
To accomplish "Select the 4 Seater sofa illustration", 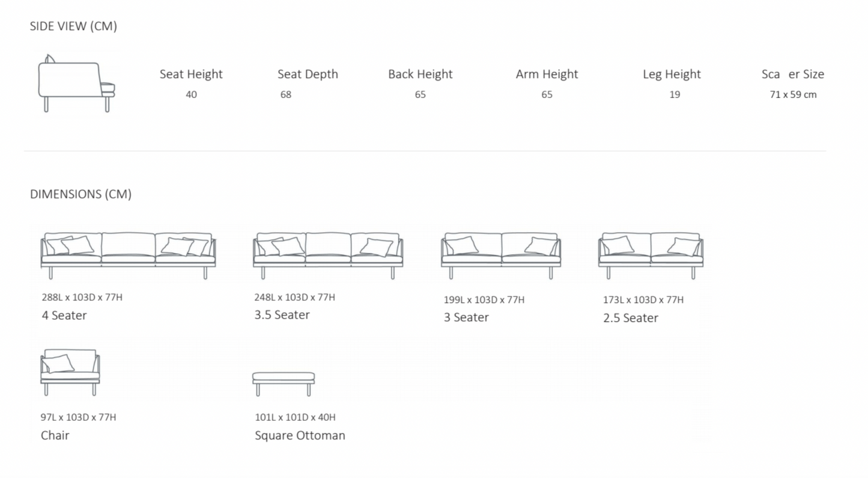I will click(128, 255).
